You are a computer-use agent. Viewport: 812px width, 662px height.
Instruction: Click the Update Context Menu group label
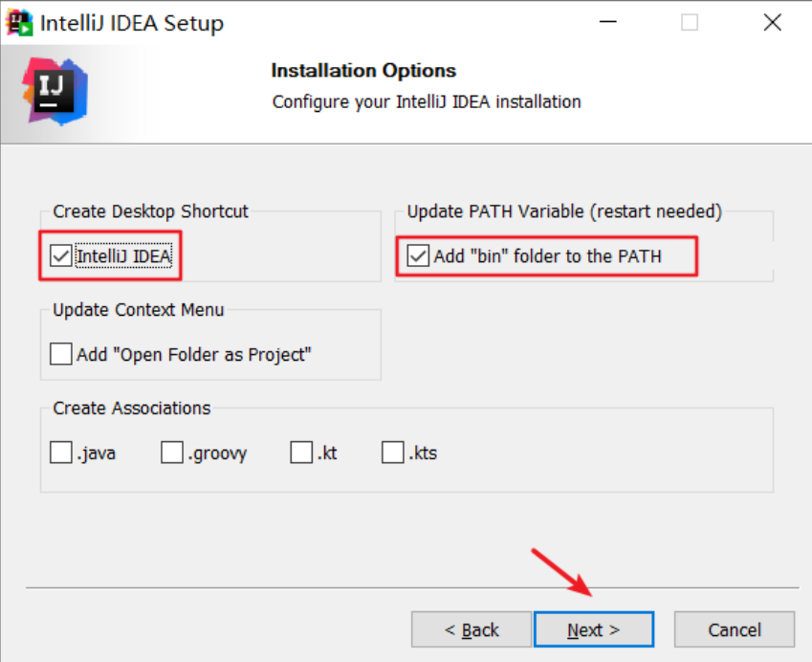(139, 310)
